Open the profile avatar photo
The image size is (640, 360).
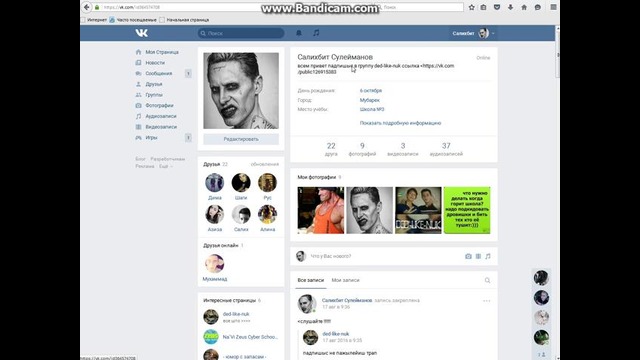241,91
